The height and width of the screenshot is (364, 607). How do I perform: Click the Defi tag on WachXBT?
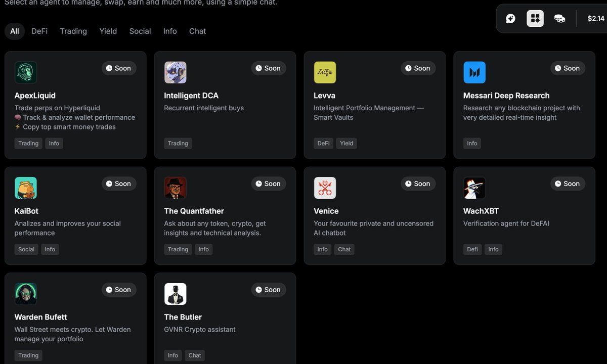pyautogui.click(x=472, y=249)
